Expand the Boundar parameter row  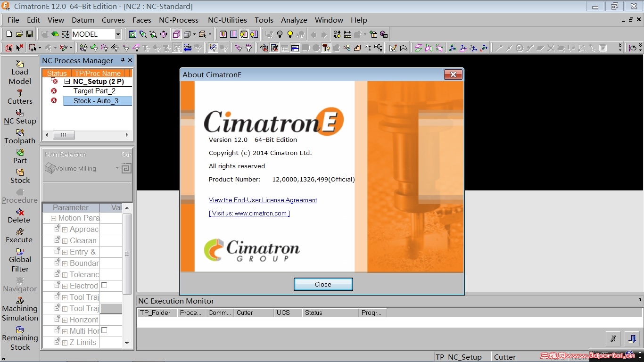coord(65,263)
